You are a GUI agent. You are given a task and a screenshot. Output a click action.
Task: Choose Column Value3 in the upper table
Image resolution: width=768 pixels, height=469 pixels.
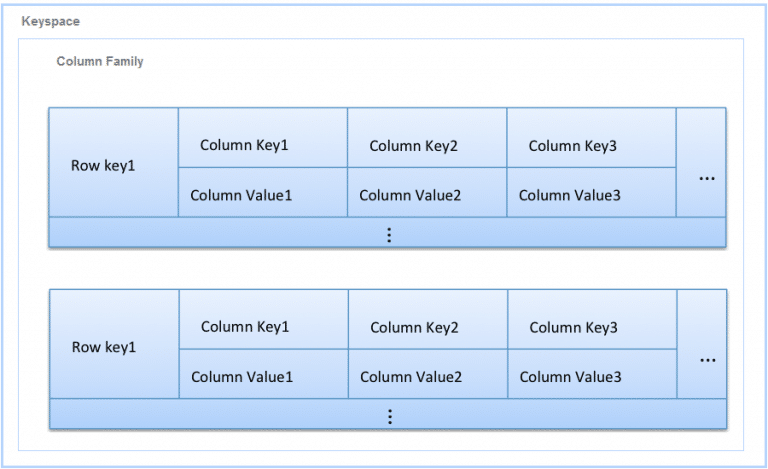coord(569,195)
